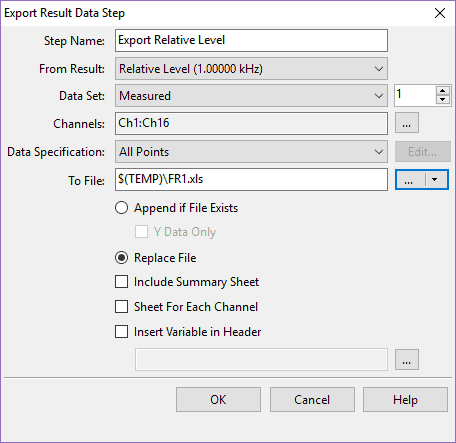Enable Include Summary Sheet checkbox
Image resolution: width=456 pixels, height=443 pixels.
point(121,281)
